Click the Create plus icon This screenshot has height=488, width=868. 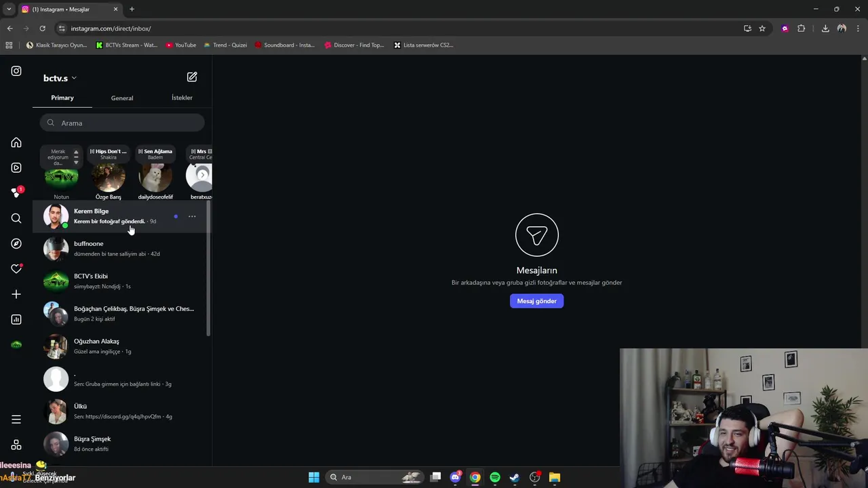[16, 294]
